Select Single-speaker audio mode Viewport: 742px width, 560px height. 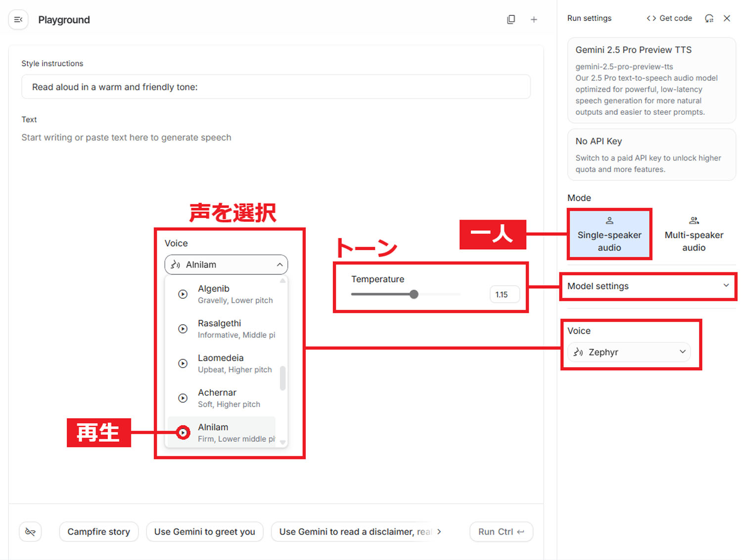pos(609,234)
